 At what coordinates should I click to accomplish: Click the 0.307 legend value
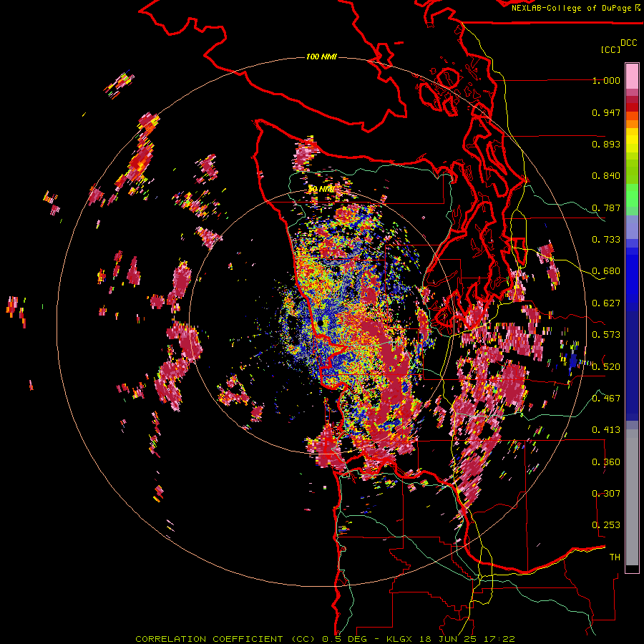(x=606, y=494)
